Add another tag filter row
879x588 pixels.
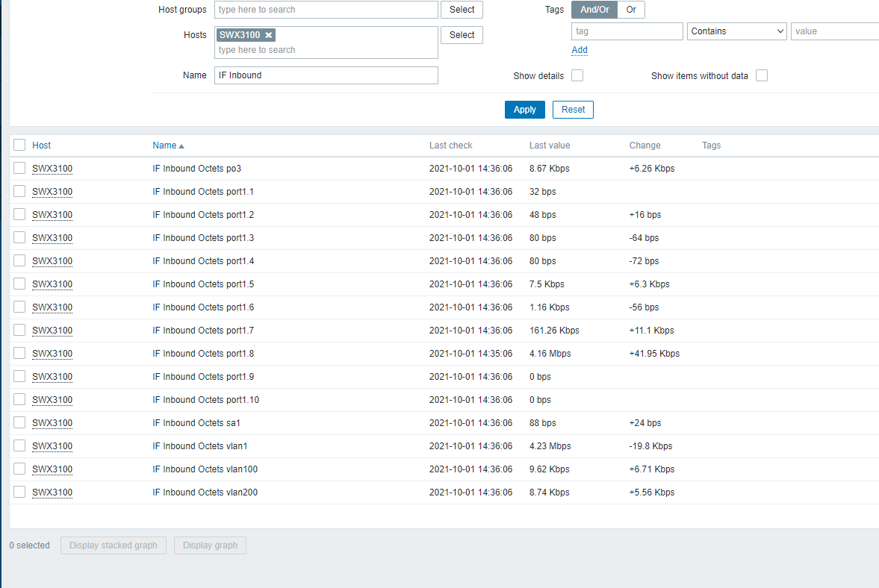580,50
